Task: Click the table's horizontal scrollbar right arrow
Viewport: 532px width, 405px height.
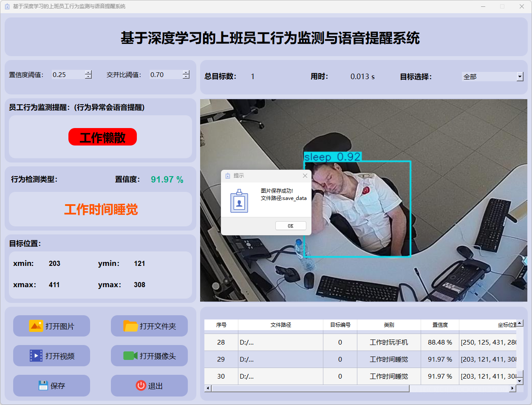Action: pyautogui.click(x=513, y=388)
